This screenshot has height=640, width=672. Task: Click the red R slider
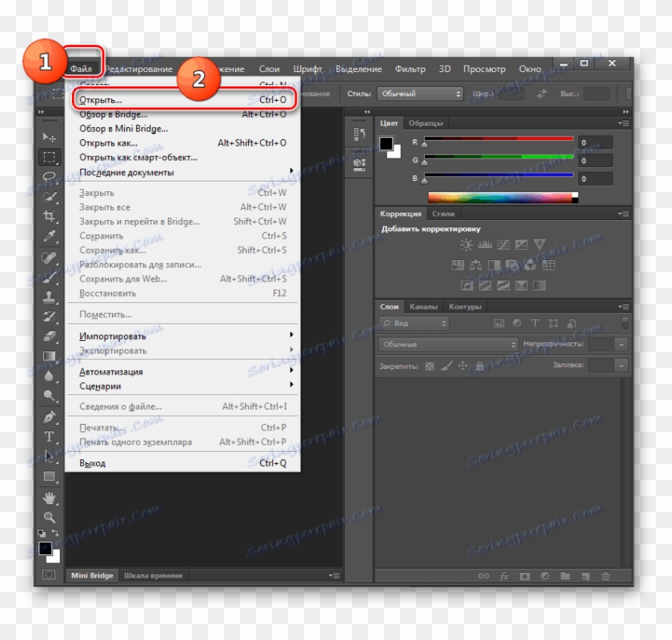tap(498, 138)
